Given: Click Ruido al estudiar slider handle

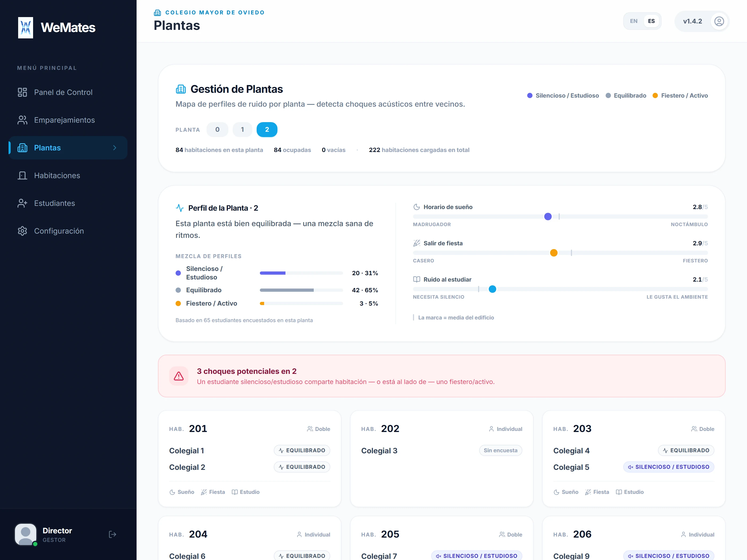Looking at the screenshot, I should (492, 289).
